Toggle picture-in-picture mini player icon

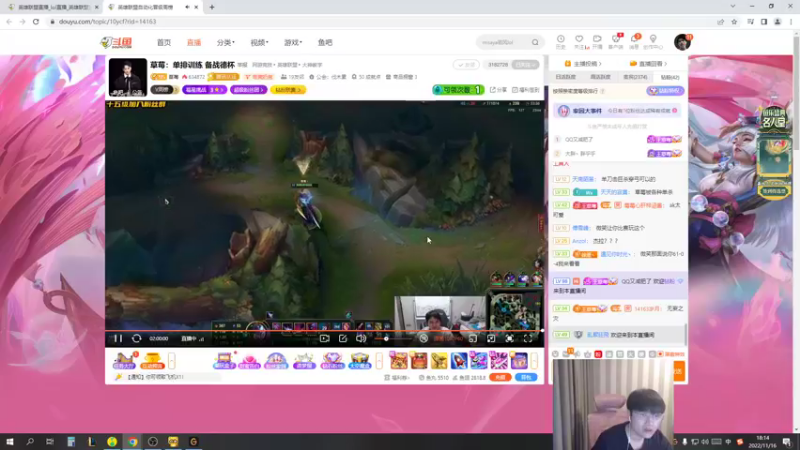(x=491, y=338)
